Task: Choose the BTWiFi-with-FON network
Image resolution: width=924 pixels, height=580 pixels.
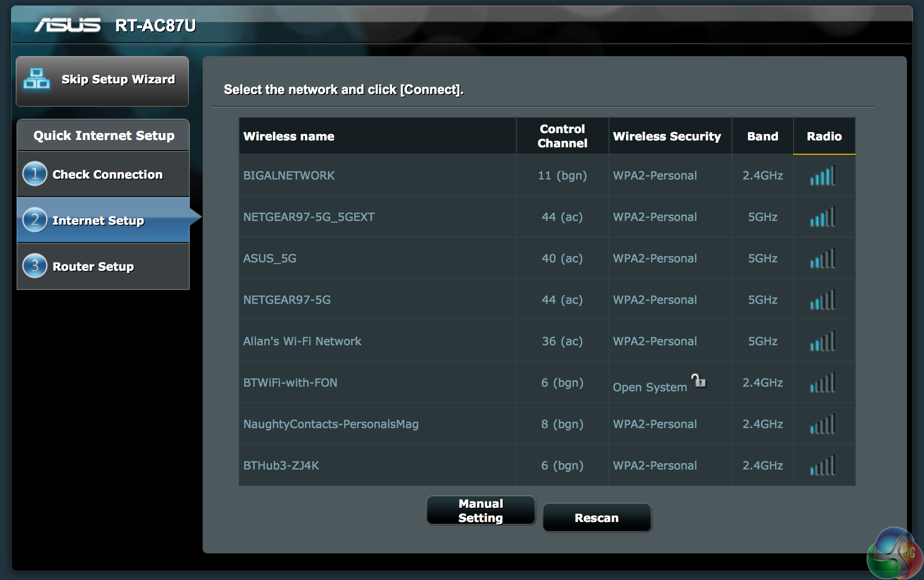Action: (x=290, y=383)
